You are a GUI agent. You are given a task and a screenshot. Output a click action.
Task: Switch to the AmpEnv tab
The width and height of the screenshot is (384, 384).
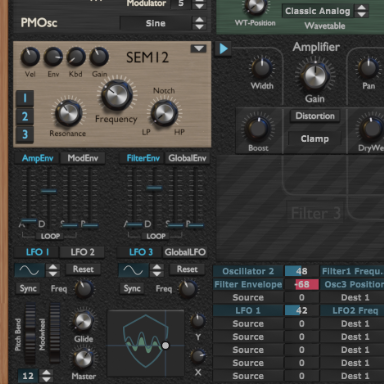(37, 158)
